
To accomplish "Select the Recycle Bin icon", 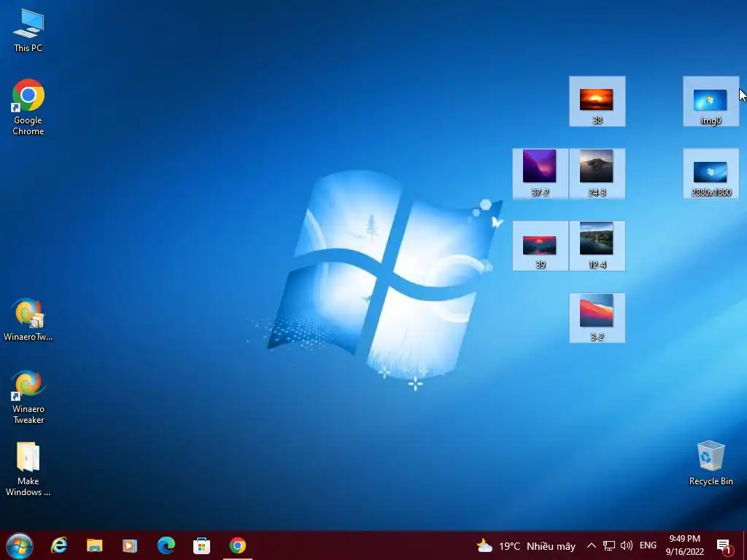I will [x=711, y=463].
